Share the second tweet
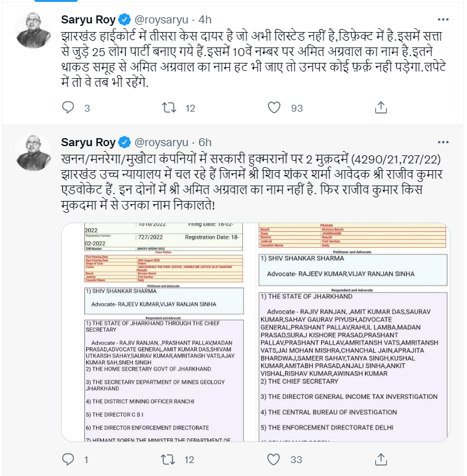 [x=381, y=459]
